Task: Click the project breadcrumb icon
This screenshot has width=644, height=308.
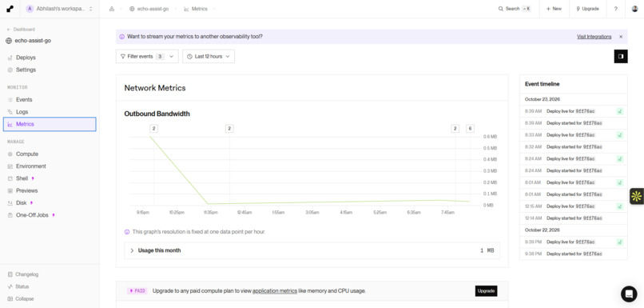Action: coord(112,9)
